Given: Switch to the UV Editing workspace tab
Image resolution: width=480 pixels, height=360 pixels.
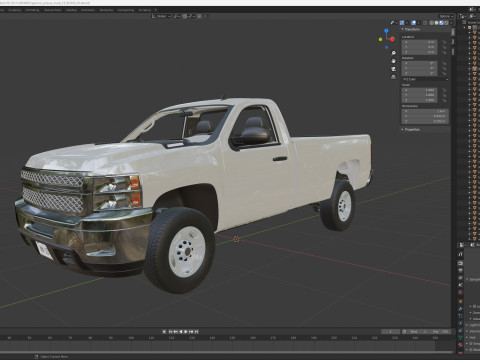Looking at the screenshot, I should pos(32,10).
